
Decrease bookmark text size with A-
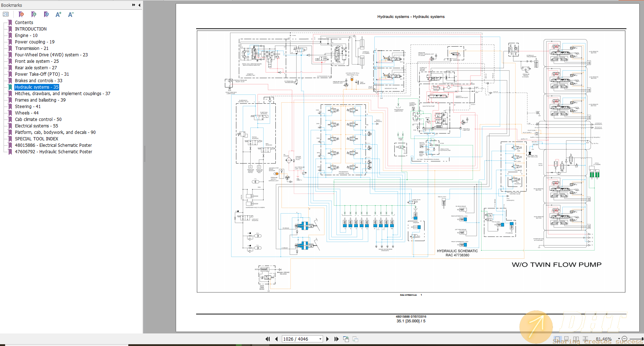point(70,14)
